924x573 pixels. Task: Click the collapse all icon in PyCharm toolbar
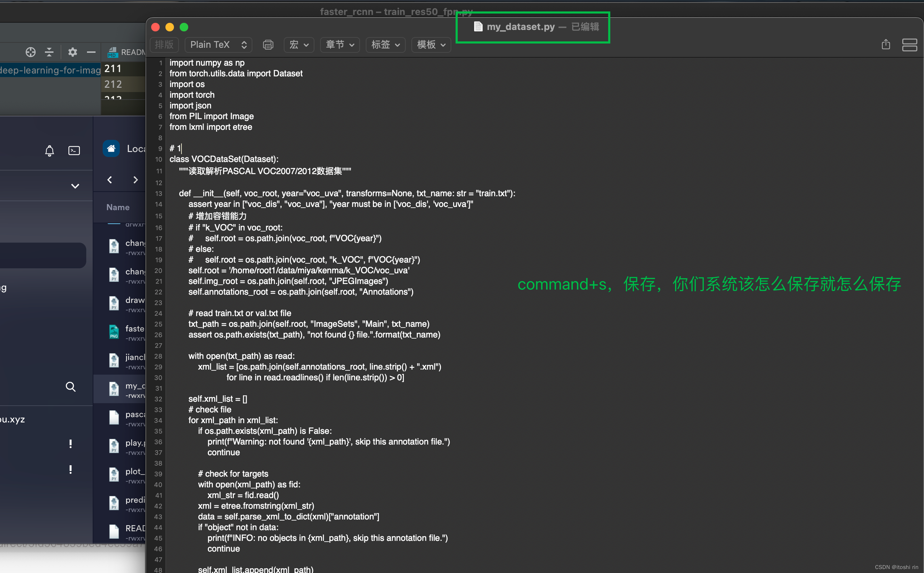click(x=49, y=52)
